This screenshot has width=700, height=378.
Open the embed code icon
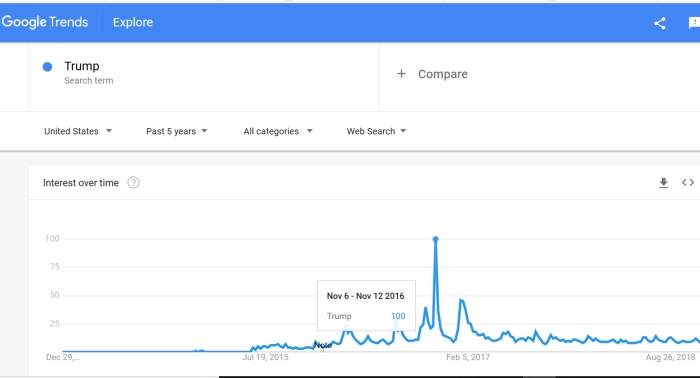point(688,182)
